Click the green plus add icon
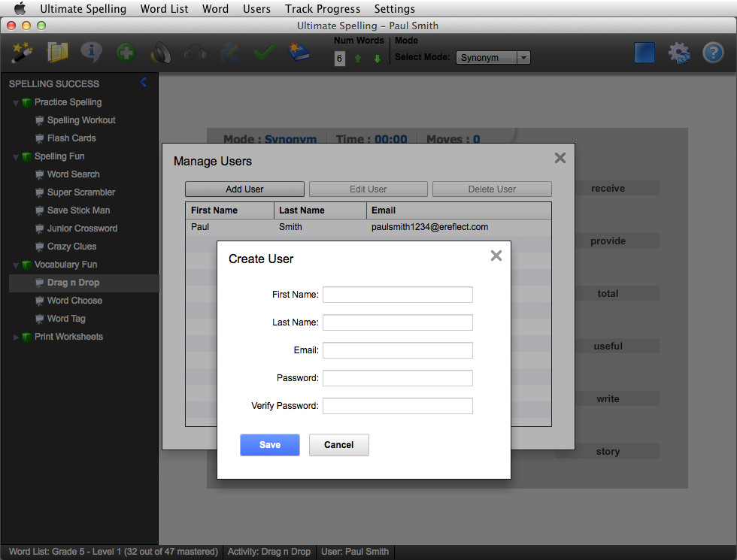Image resolution: width=737 pixels, height=560 pixels. pyautogui.click(x=126, y=53)
